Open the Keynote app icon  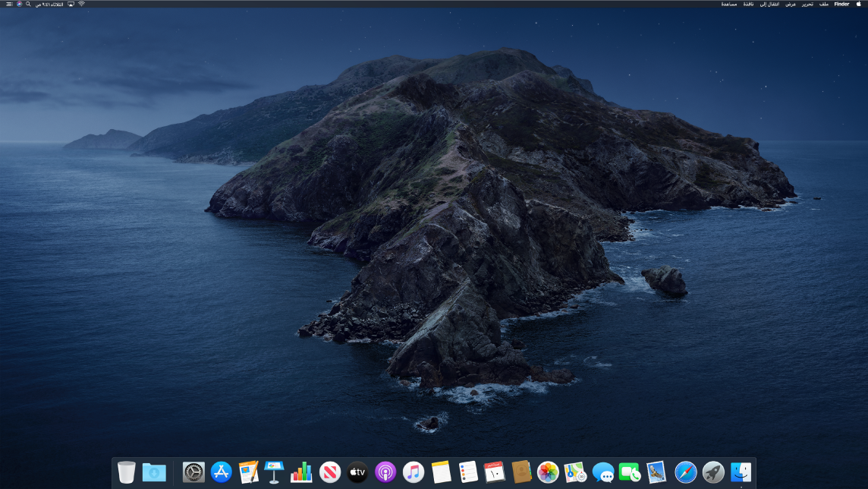(274, 472)
